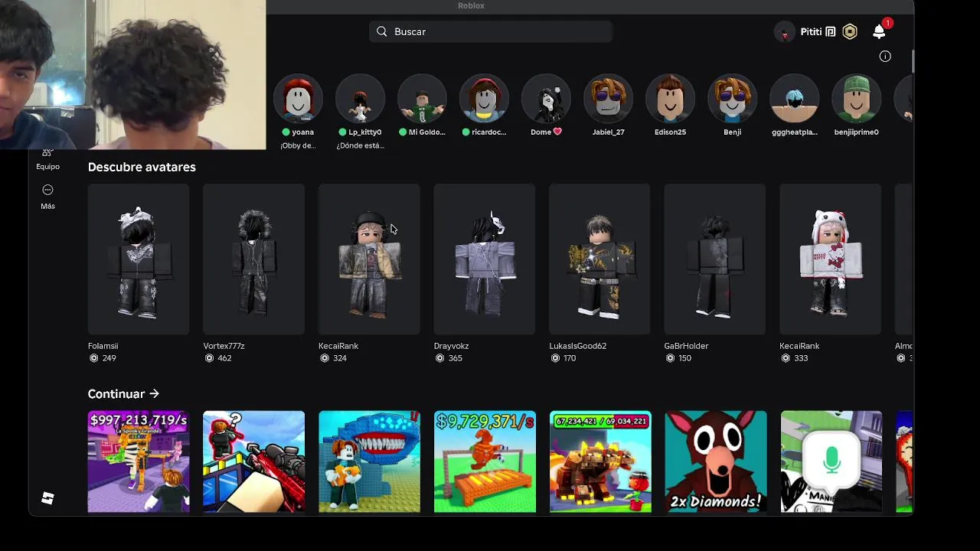Open the Drayvokz avatar card
Screen dimensions: 980x551
point(484,259)
